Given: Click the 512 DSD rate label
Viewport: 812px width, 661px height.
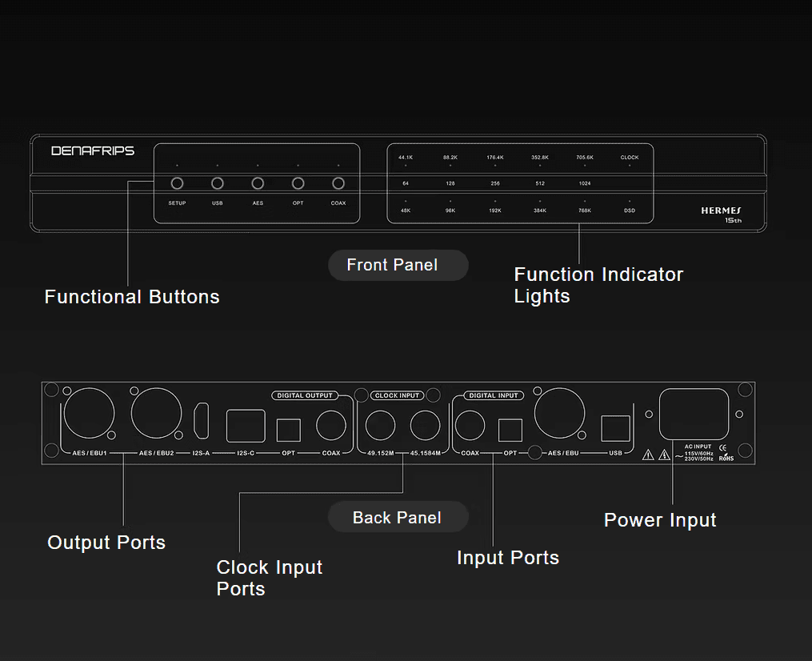Looking at the screenshot, I should pyautogui.click(x=540, y=183).
